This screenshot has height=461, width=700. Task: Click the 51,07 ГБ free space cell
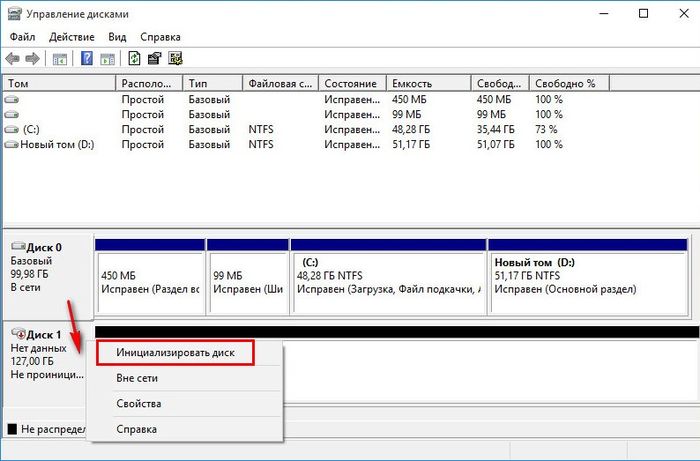click(x=496, y=145)
